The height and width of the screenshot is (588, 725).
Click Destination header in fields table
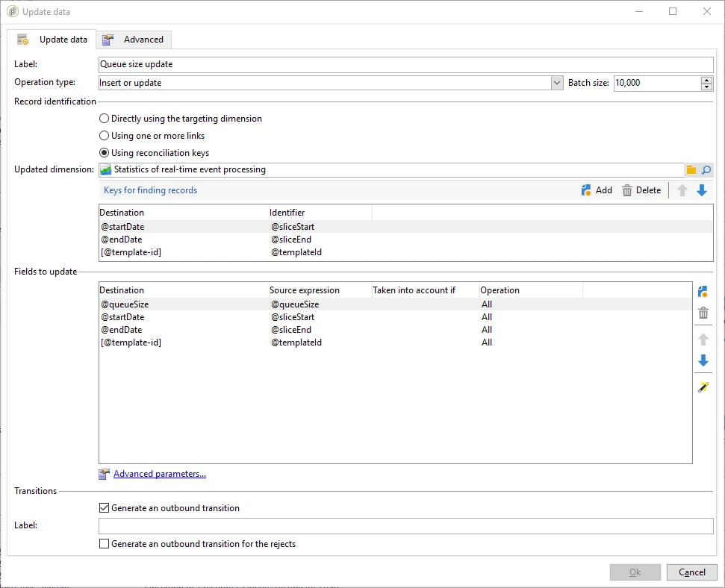(184, 290)
